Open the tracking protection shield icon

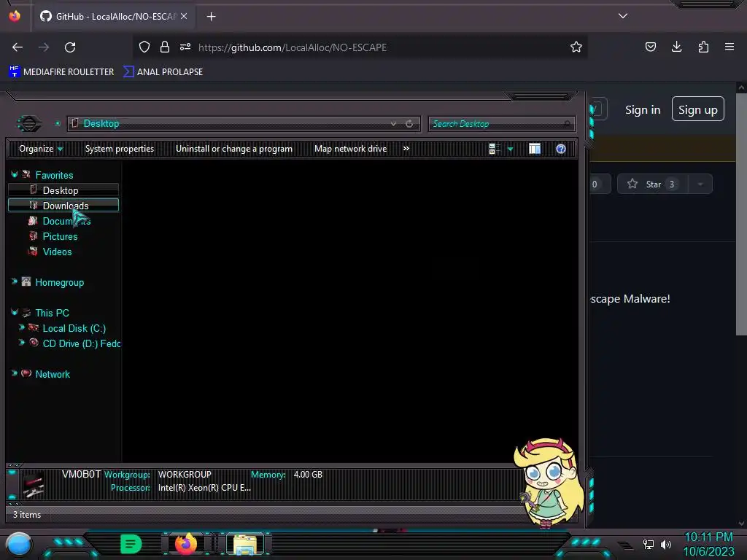[144, 47]
